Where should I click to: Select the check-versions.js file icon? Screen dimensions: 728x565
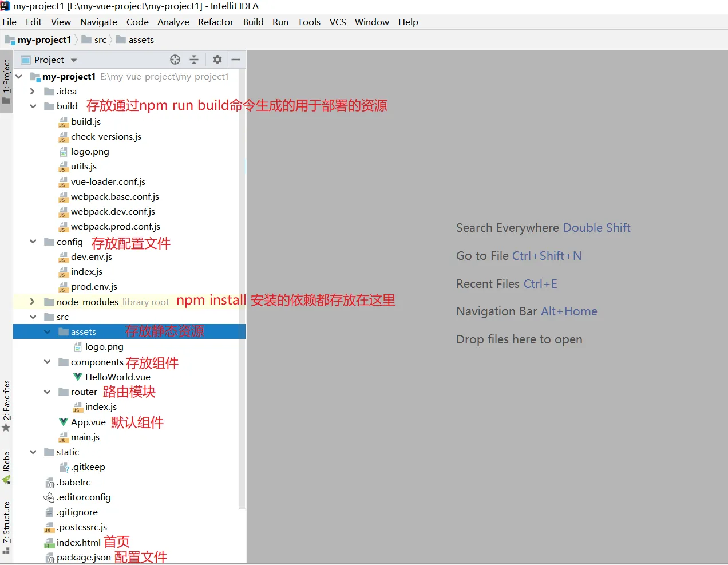tap(64, 137)
